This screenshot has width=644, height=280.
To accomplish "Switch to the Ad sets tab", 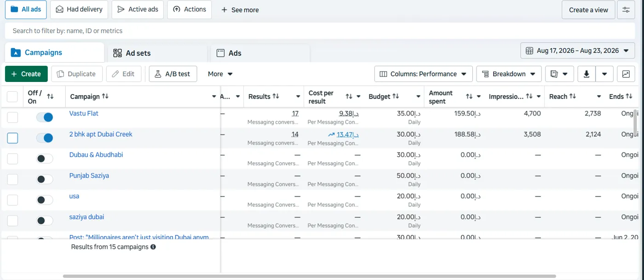I will 156,53.
